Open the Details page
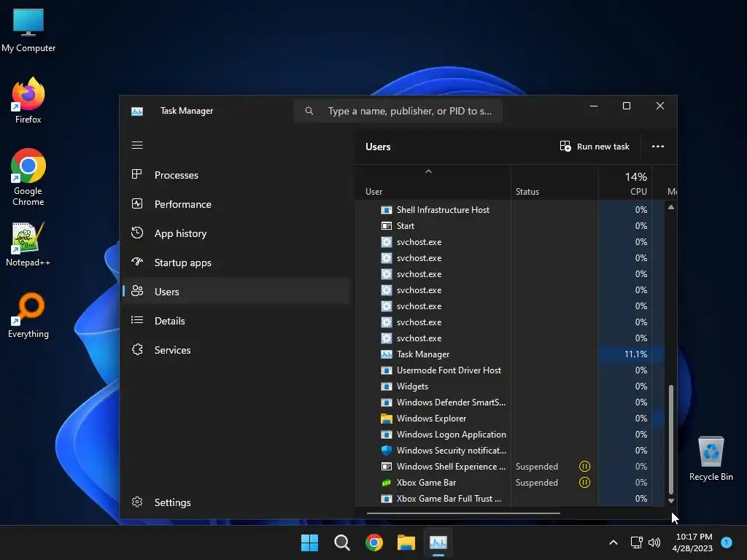 236,321
